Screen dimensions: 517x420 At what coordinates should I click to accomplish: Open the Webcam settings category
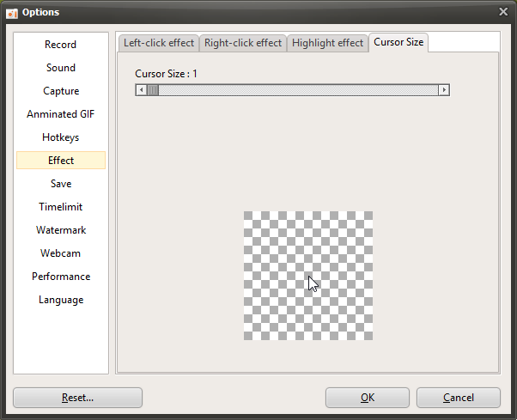61,253
